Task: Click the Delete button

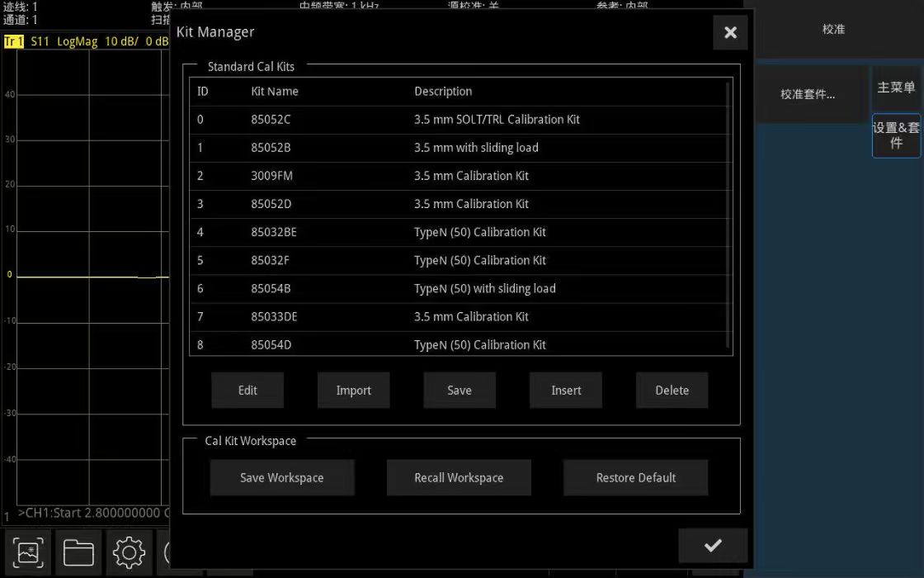Action: pyautogui.click(x=672, y=390)
